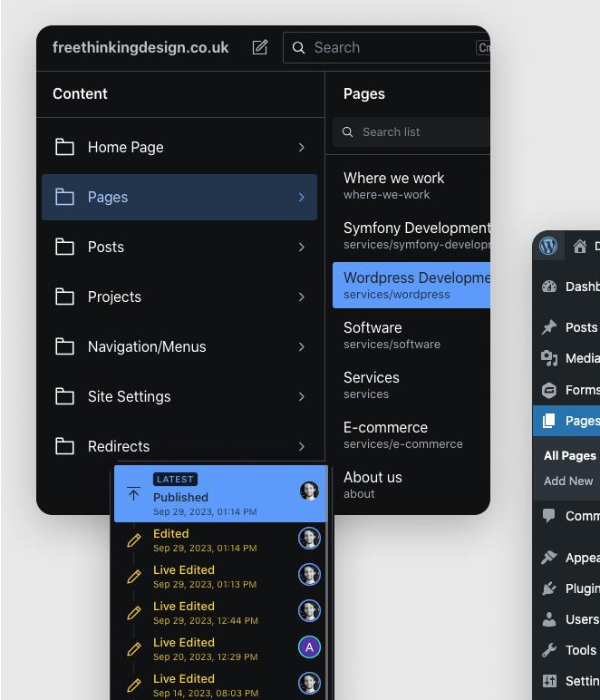Click the pencil icon on Edited row

coord(134,540)
